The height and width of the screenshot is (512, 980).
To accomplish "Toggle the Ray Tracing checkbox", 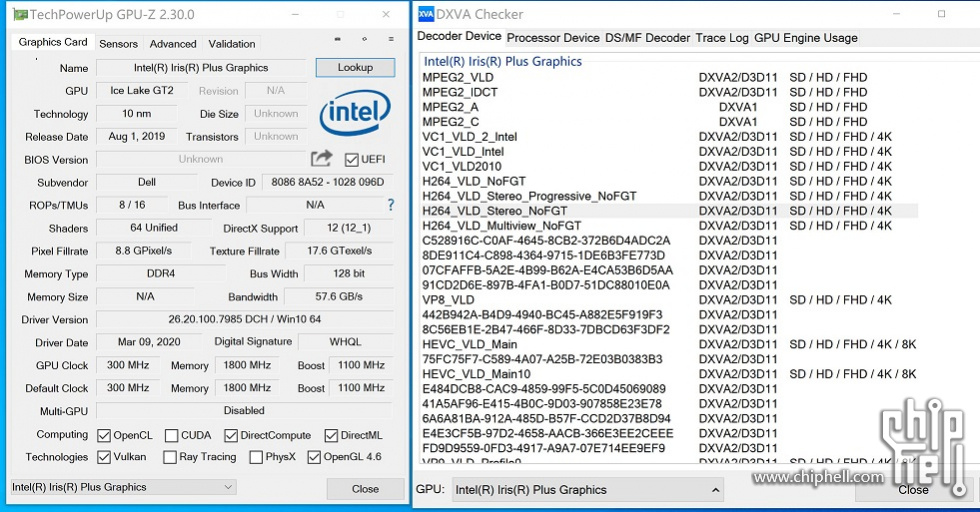I will pos(169,457).
